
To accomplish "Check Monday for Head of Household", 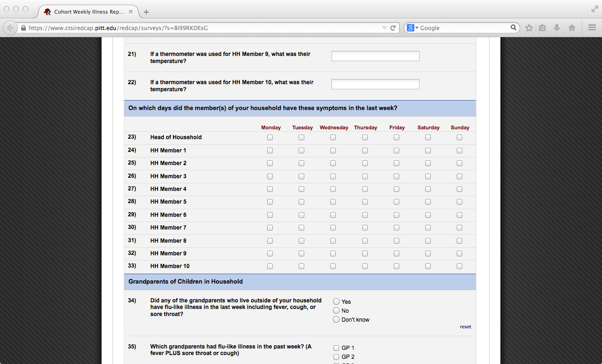I will (x=270, y=137).
